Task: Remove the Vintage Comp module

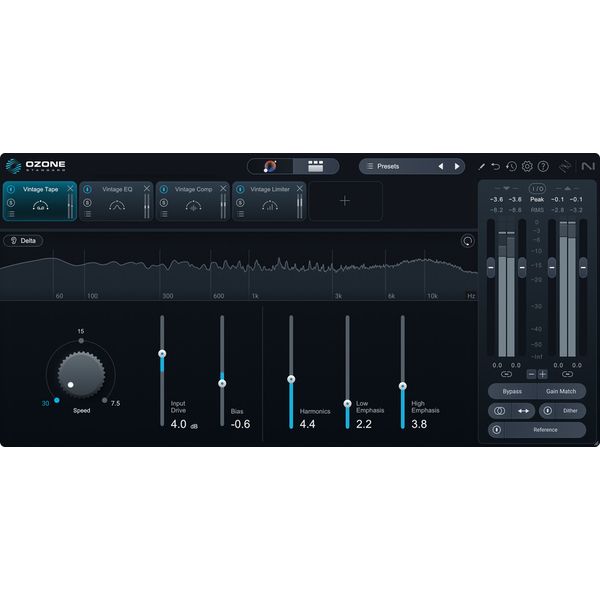Action: pyautogui.click(x=223, y=188)
